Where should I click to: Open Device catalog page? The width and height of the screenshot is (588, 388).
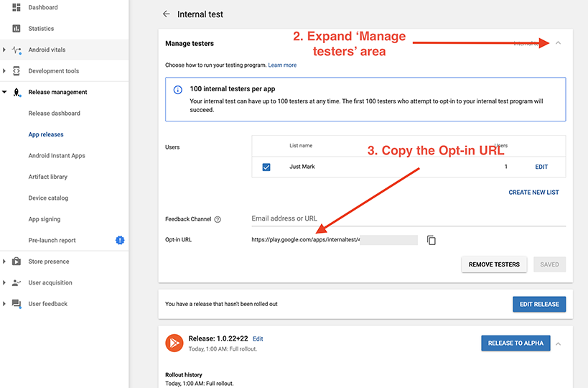tap(48, 198)
